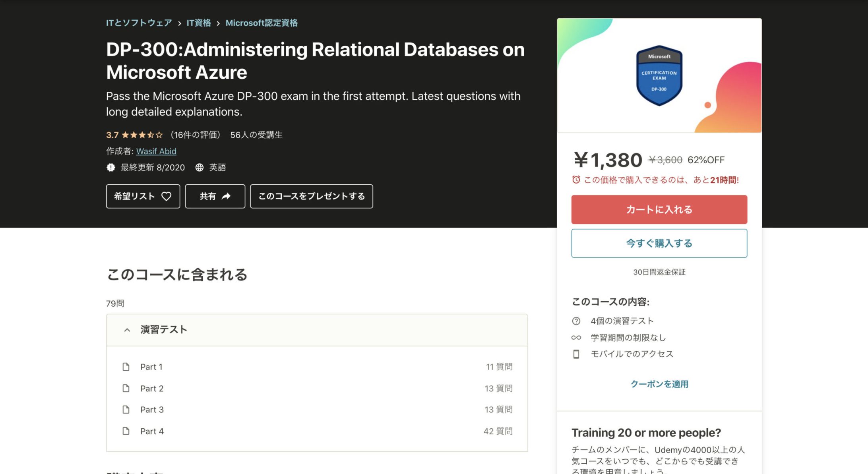Screen dimensions: 868x474
Task: Click the document icon for Part 2
Action: point(126,388)
